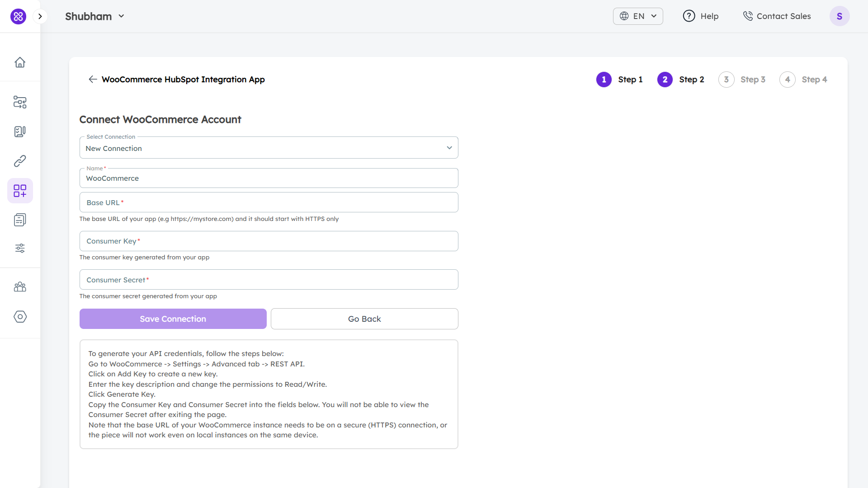
Task: Open the EN language selector
Action: pyautogui.click(x=638, y=16)
